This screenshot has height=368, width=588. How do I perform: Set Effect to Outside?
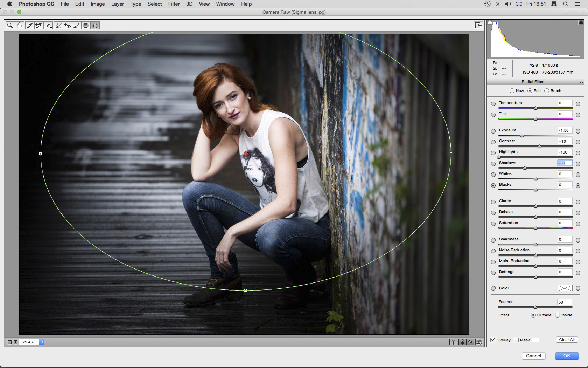click(533, 315)
